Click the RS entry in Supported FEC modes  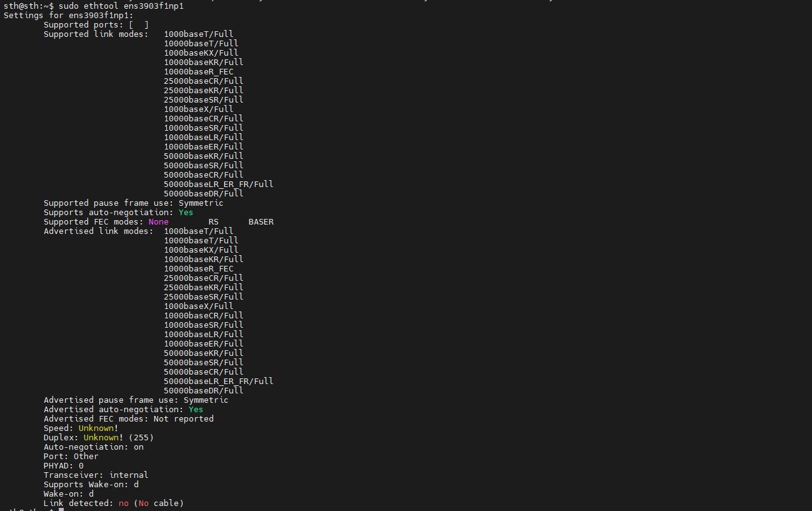pos(213,221)
